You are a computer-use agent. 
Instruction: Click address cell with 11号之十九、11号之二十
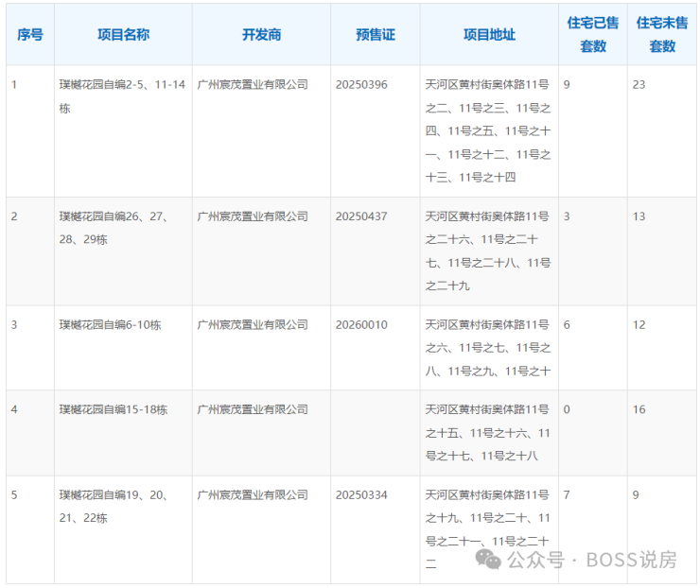point(488,529)
